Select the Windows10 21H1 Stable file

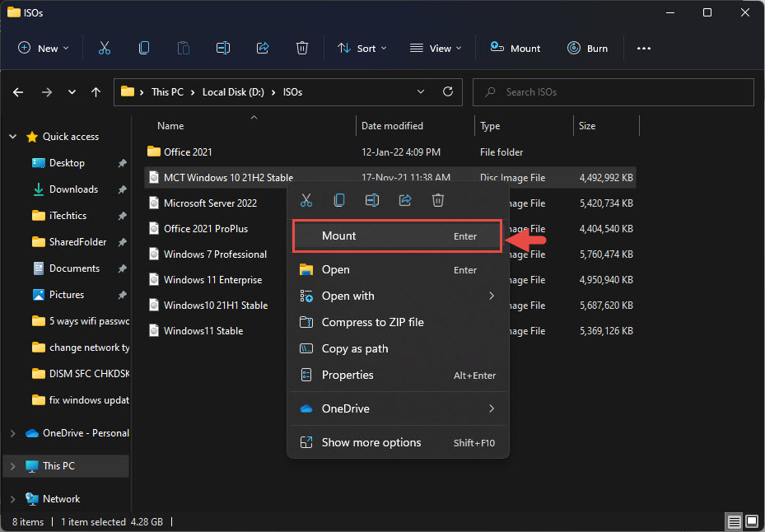pos(208,305)
